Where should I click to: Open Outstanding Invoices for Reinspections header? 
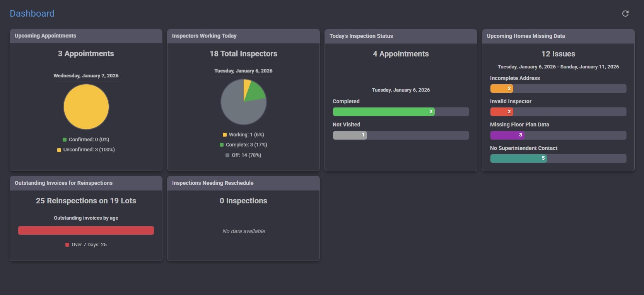(x=86, y=183)
